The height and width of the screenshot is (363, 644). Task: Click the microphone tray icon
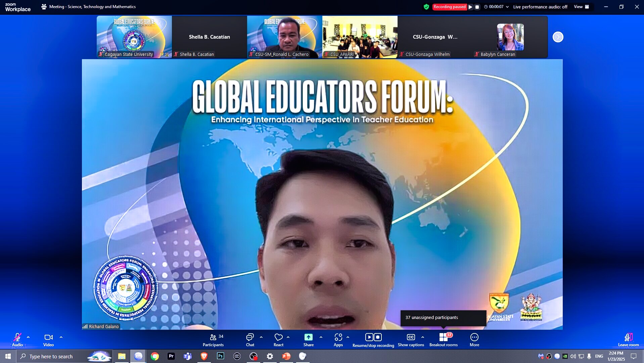[589, 356]
